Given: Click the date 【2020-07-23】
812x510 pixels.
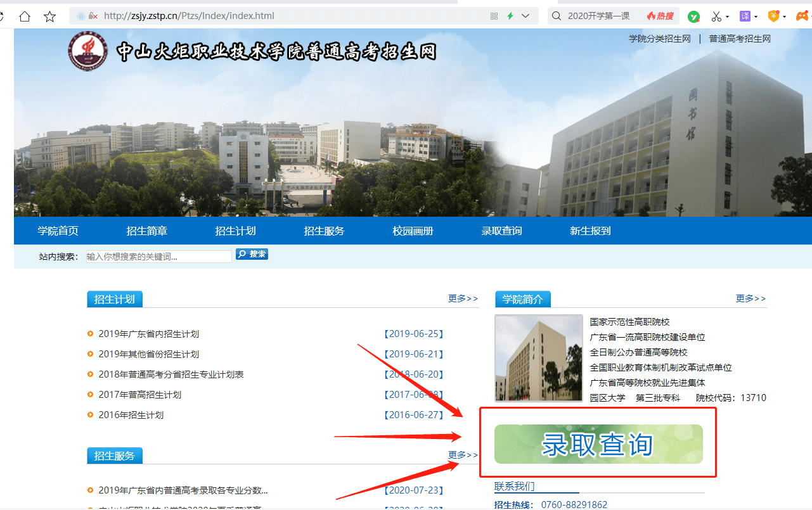Looking at the screenshot, I should (414, 490).
